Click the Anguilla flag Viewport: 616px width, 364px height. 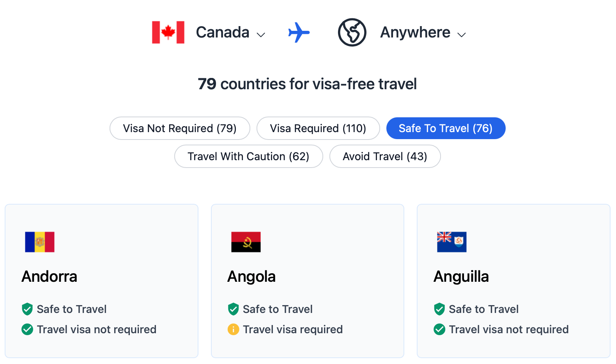452,242
